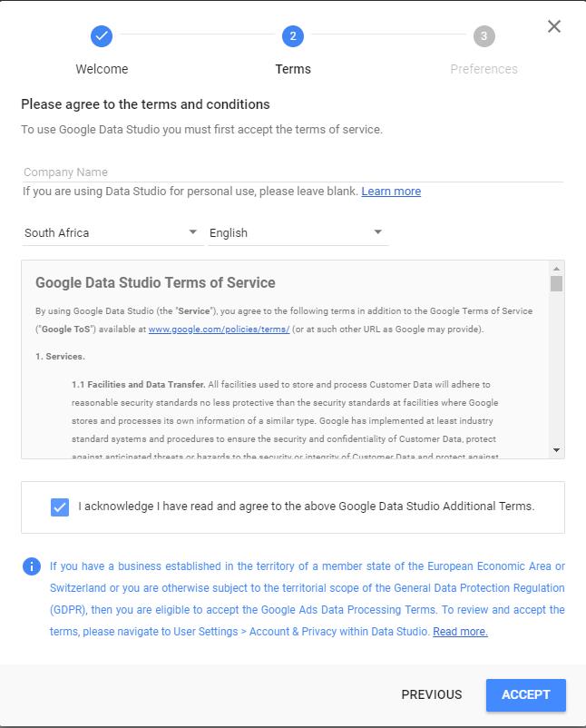
Task: Click the Company Name input field
Action: click(292, 172)
